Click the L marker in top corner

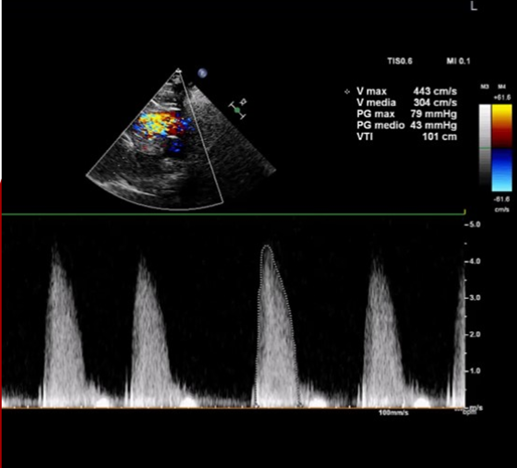(474, 6)
